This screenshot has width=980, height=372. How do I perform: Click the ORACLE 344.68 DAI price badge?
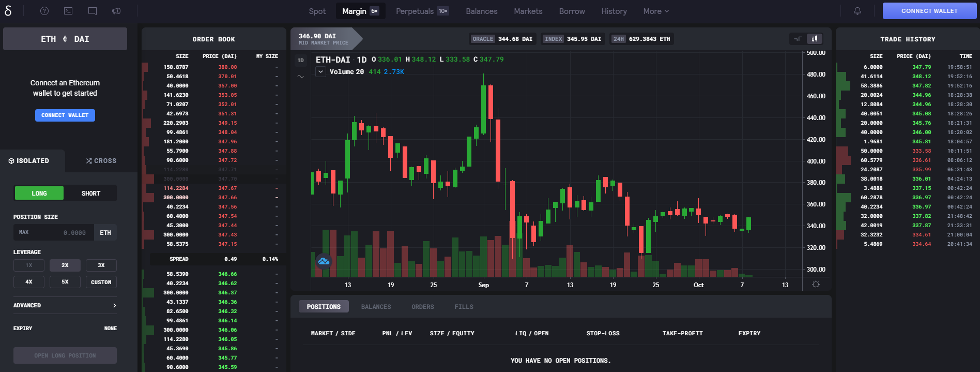point(502,39)
